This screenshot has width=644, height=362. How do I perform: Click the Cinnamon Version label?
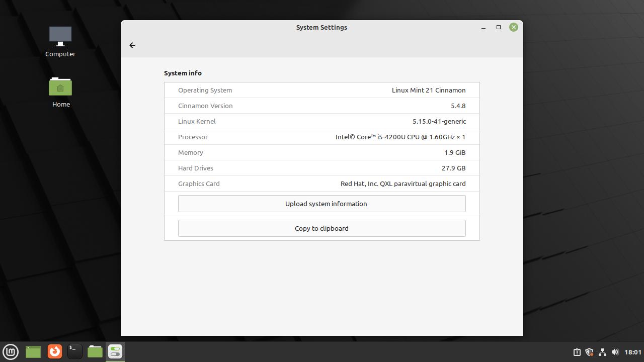tap(205, 106)
